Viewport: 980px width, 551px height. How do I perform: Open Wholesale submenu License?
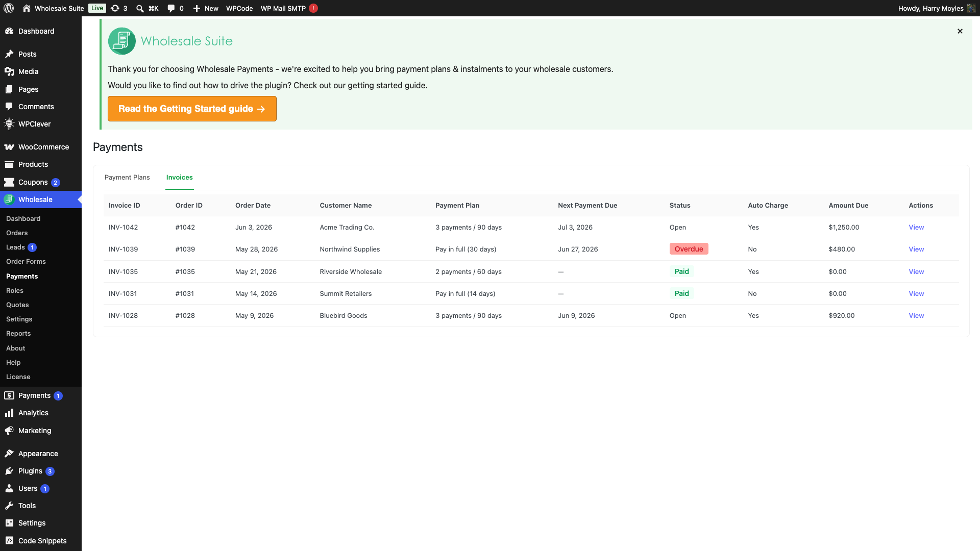click(x=18, y=377)
